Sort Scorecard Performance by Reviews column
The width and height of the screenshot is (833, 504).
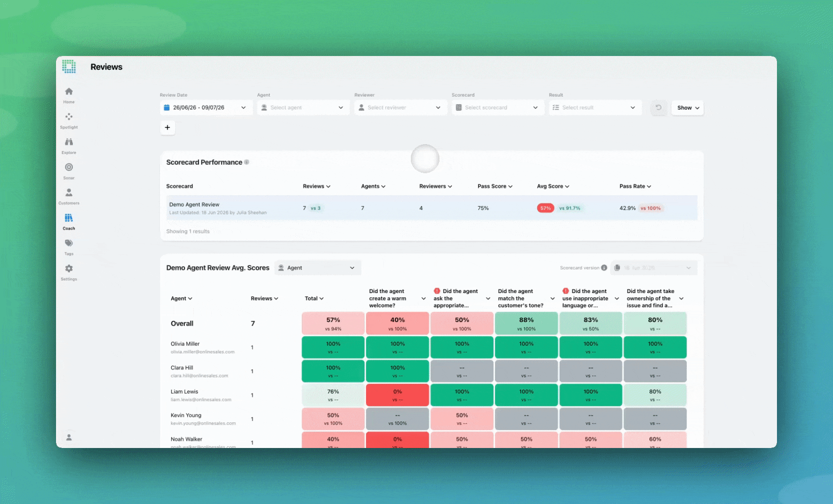click(x=317, y=186)
